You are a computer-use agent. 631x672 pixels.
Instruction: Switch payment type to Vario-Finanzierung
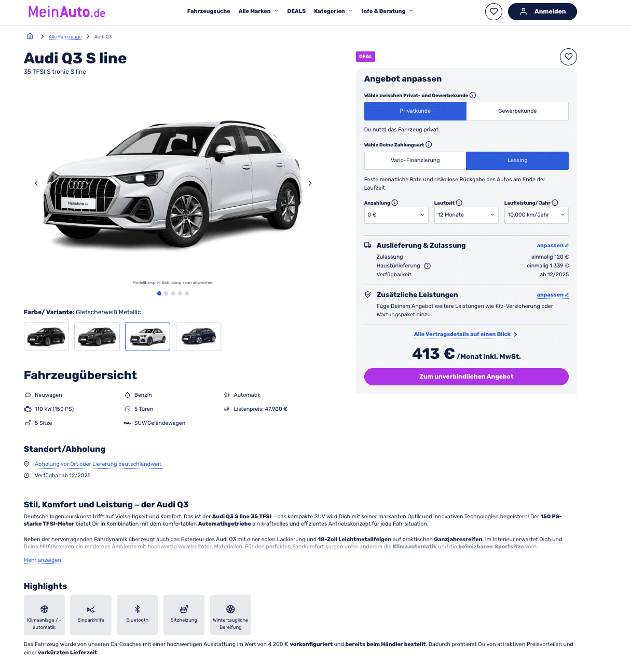click(x=415, y=160)
